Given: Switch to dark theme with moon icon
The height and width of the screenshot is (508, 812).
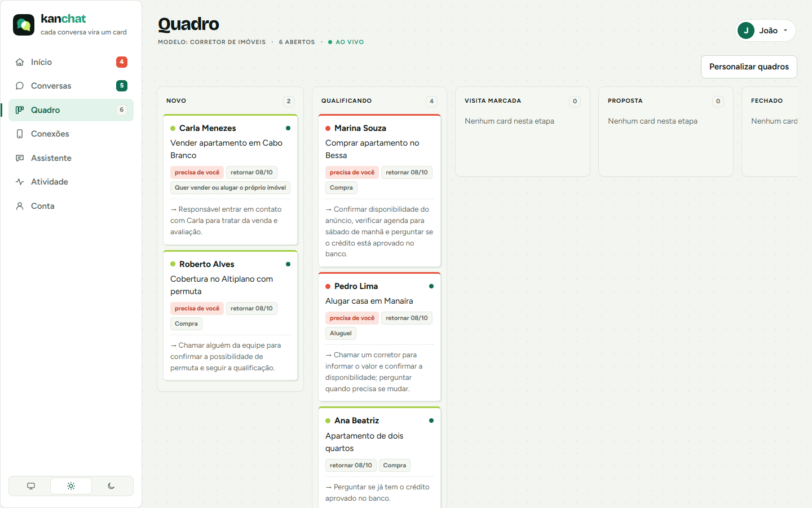Looking at the screenshot, I should click(x=111, y=486).
